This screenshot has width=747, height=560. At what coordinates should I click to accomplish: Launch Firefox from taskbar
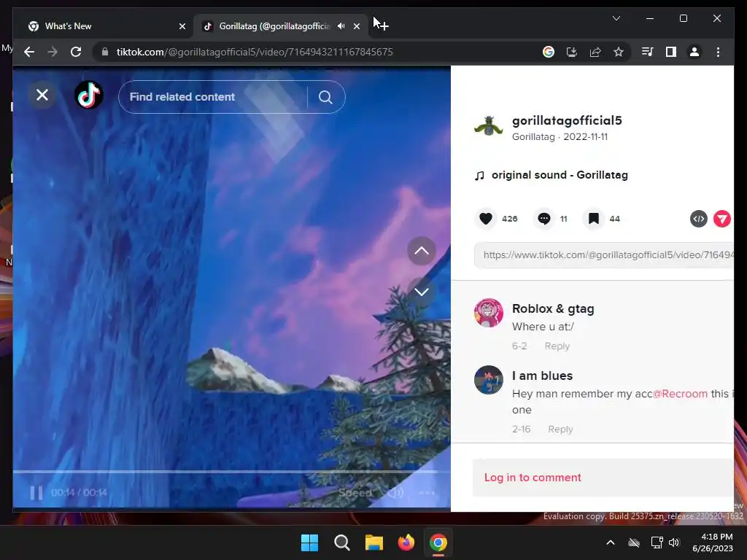point(406,542)
